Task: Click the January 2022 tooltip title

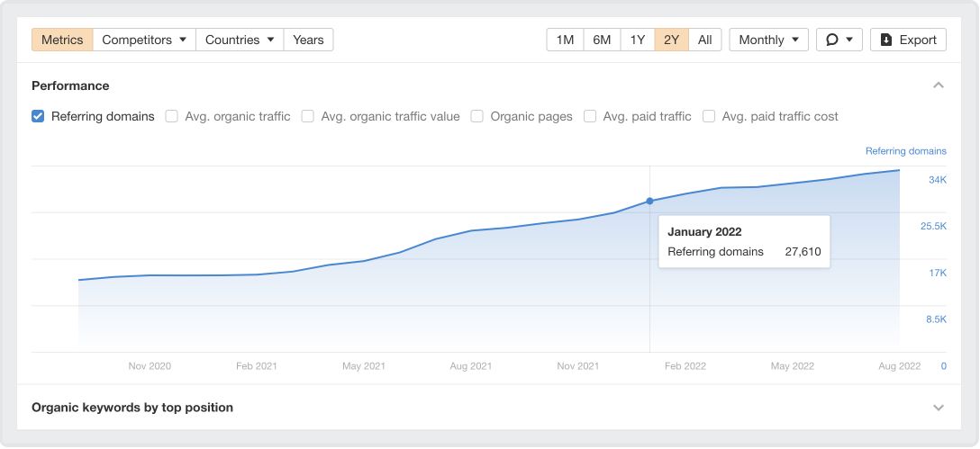Action: pos(704,231)
